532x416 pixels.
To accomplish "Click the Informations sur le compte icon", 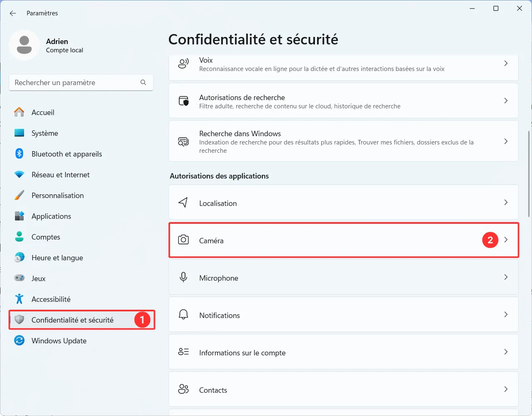I will point(183,352).
